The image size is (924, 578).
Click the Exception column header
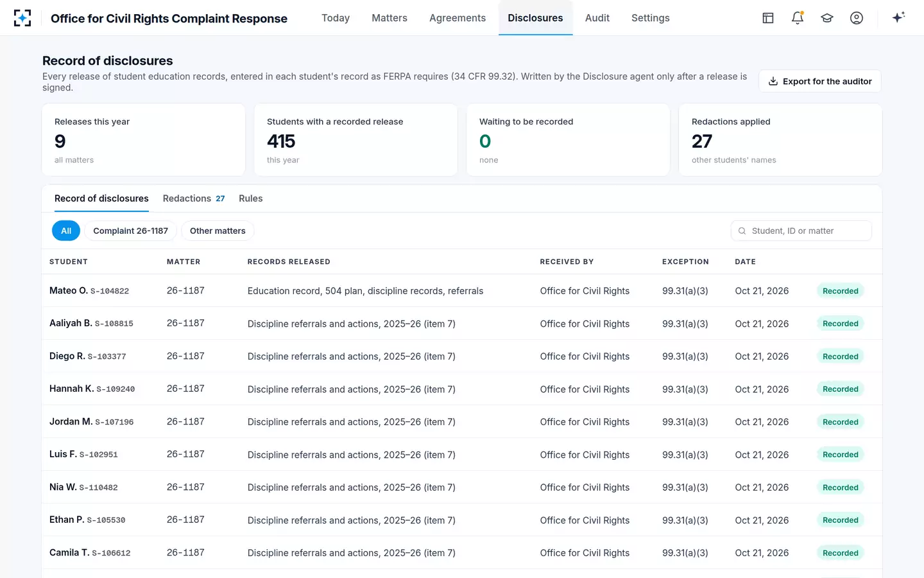(x=685, y=262)
